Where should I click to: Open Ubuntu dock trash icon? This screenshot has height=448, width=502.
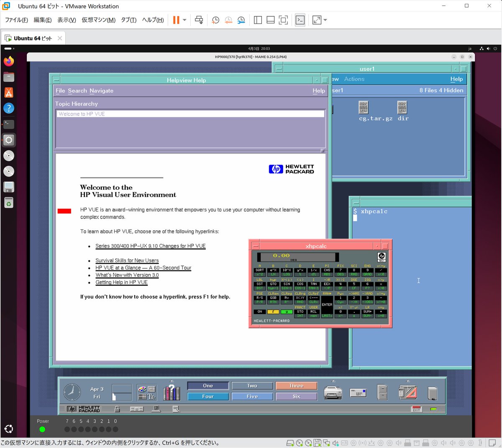[x=9, y=203]
